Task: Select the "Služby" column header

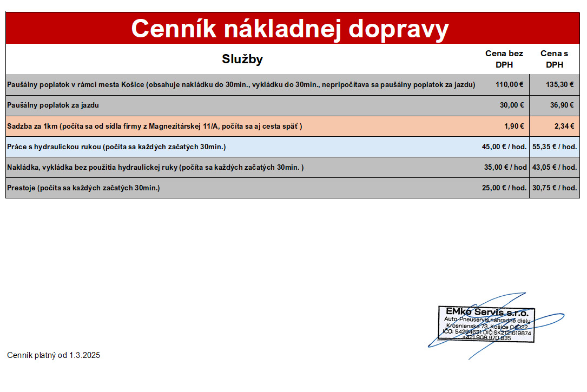Action: coord(242,59)
